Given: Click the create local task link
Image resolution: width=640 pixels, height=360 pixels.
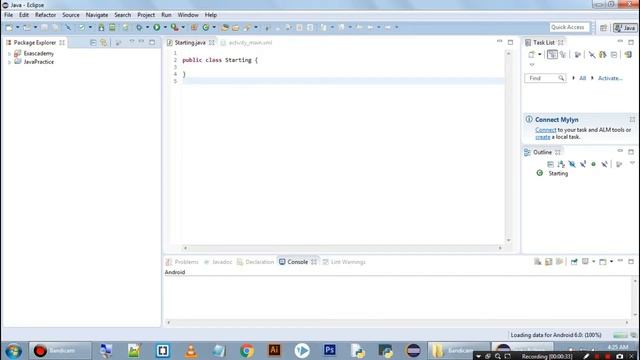Looking at the screenshot, I should [542, 137].
